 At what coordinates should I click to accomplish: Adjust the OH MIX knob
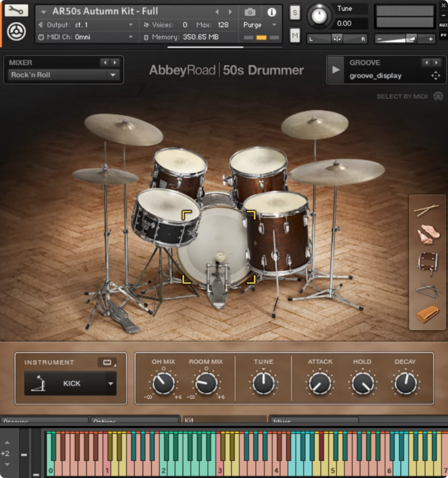(x=163, y=383)
